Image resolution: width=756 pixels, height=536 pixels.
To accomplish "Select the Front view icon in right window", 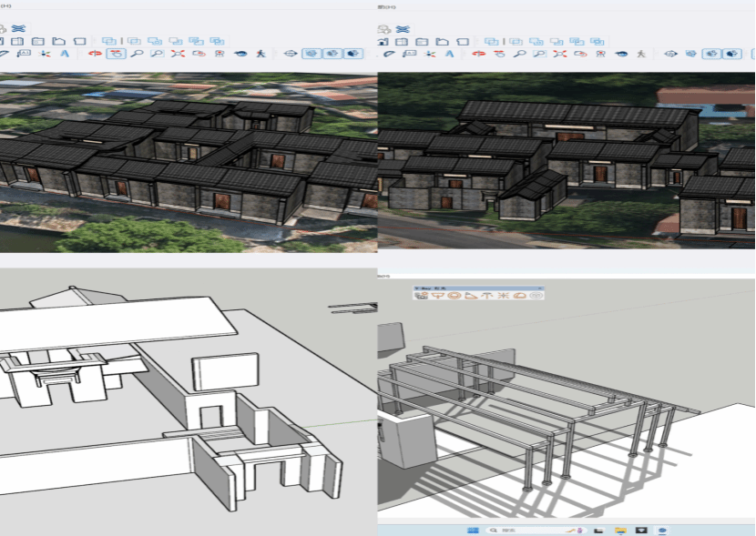I will (x=423, y=41).
